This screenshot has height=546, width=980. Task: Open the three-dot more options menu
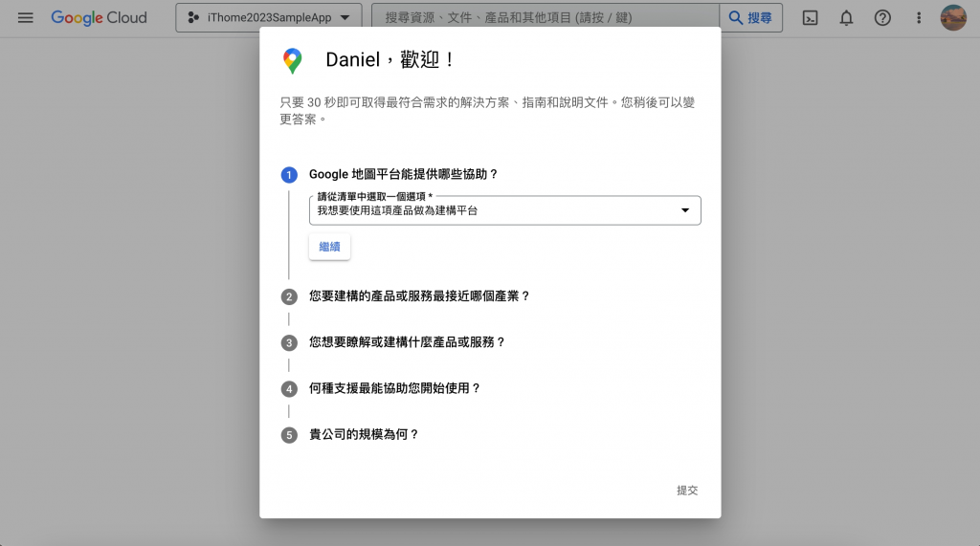pos(919,17)
